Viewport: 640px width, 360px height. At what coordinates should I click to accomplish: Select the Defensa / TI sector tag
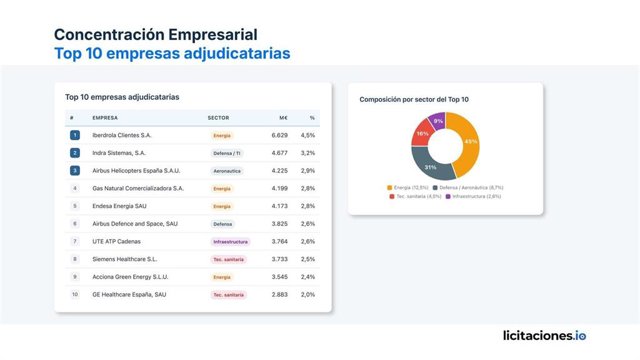coord(227,153)
